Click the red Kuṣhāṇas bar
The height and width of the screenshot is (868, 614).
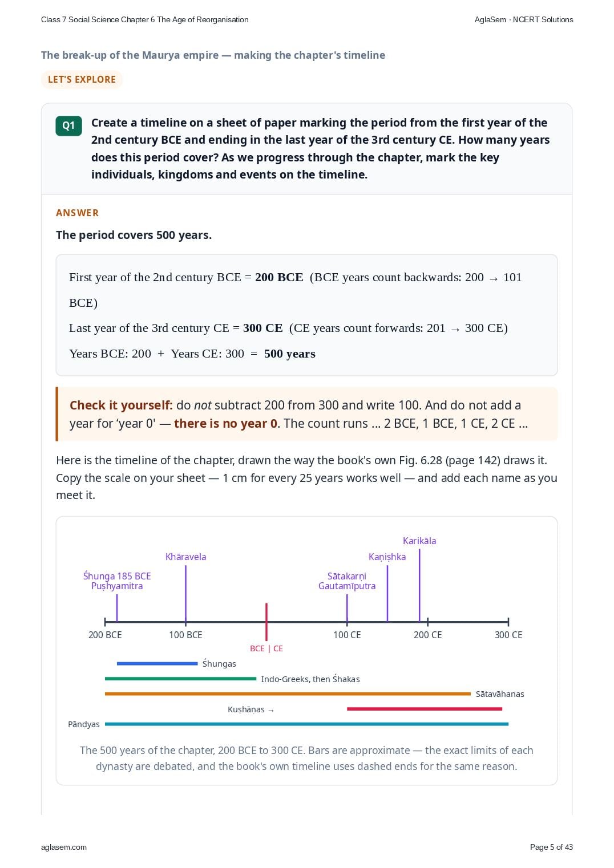[x=425, y=709]
